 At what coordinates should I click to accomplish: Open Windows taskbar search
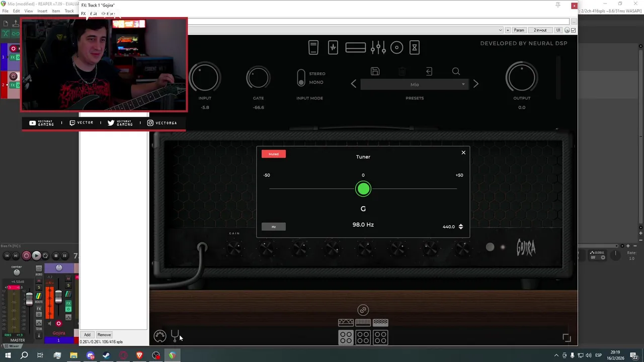pyautogui.click(x=24, y=355)
